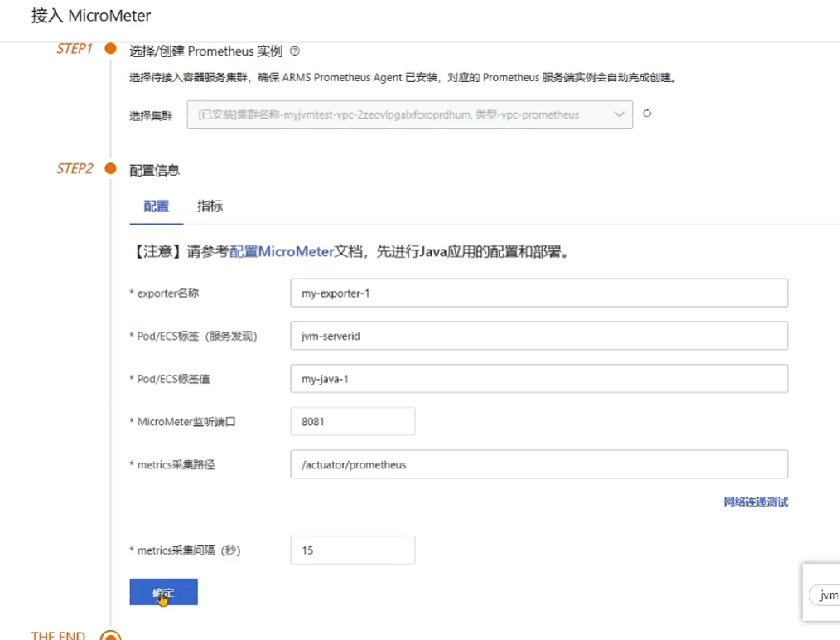
Task: Click the Pod/ECS标签值 input with my-java-1
Action: pyautogui.click(x=539, y=378)
